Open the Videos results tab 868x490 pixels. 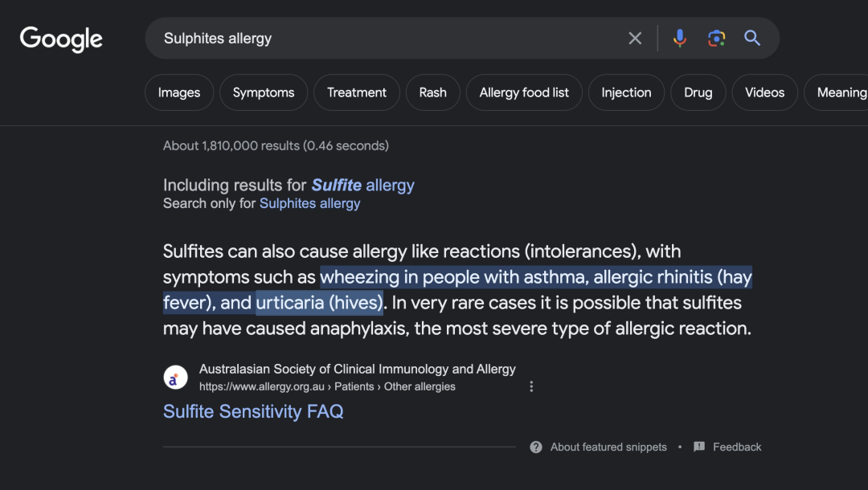pos(764,92)
